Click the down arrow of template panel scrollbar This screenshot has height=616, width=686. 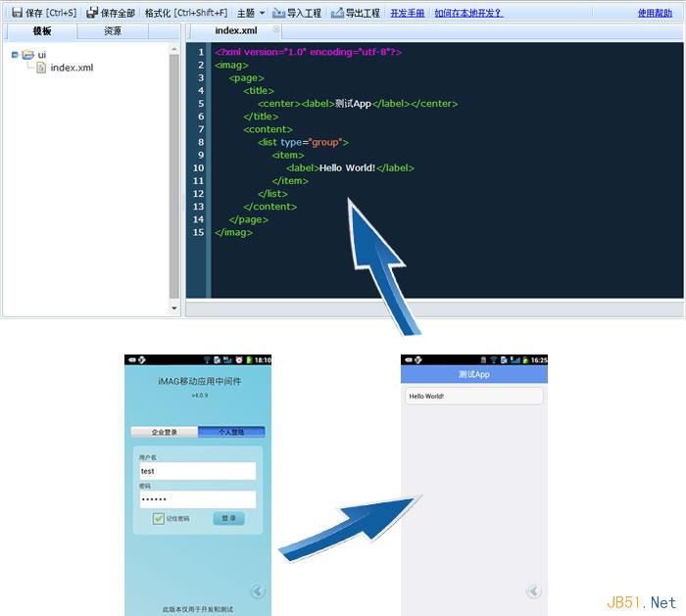[x=174, y=308]
